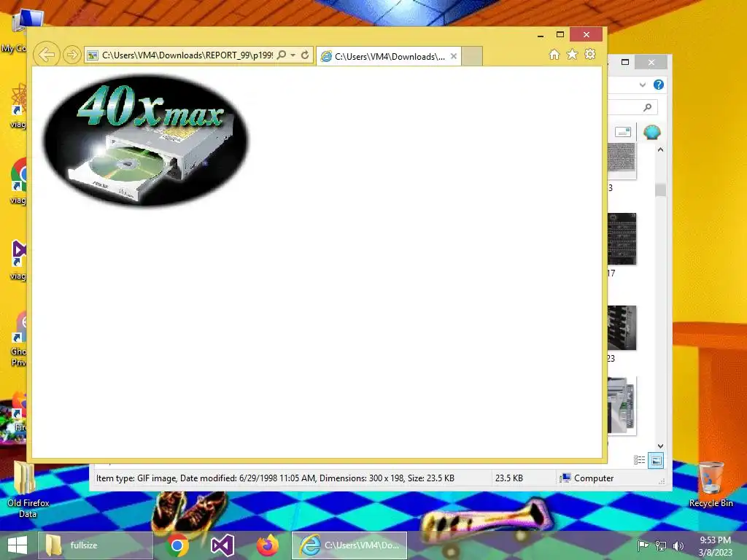
Task: Select the Recycle Bin desktop icon
Action: click(711, 484)
